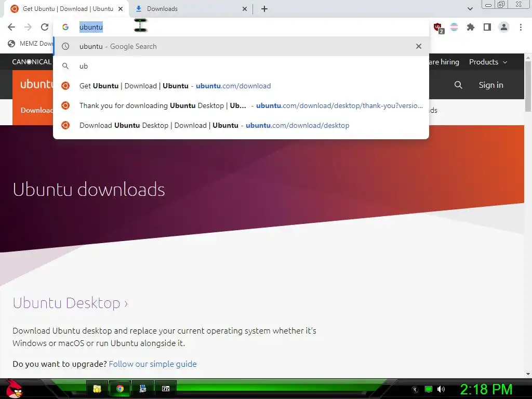This screenshot has width=532, height=399.
Task: Close the 'Get Ubuntu' tab
Action: pos(121,9)
